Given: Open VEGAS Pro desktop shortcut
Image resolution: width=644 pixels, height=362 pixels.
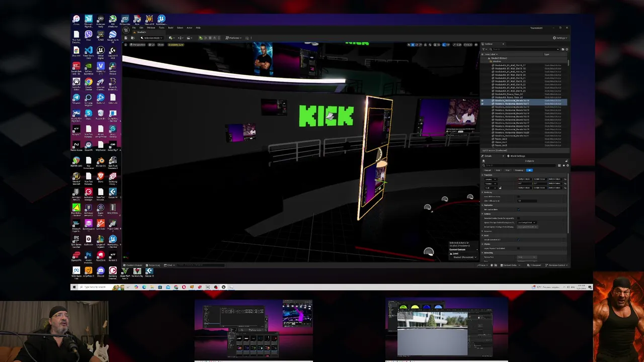Looking at the screenshot, I should [x=101, y=66].
